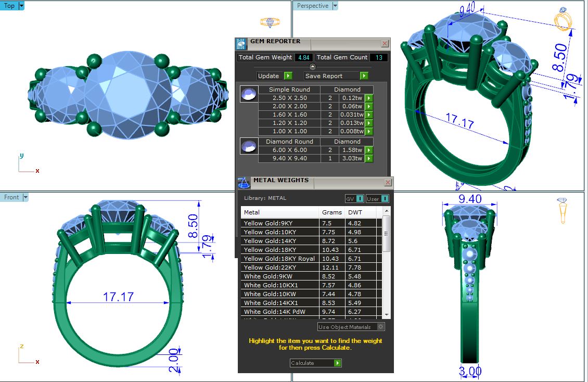Enable Use Object Materials option
Image resolution: width=588 pixels, height=382 pixels.
381,327
